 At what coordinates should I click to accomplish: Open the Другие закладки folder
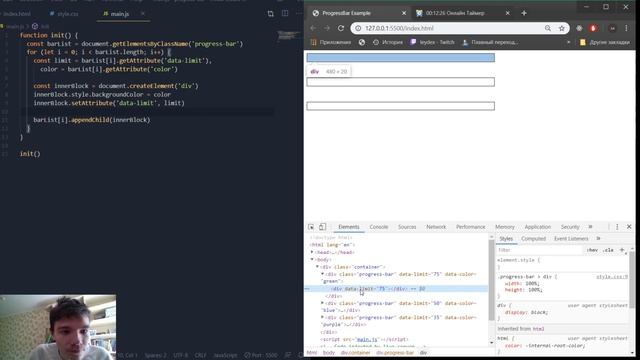605,42
